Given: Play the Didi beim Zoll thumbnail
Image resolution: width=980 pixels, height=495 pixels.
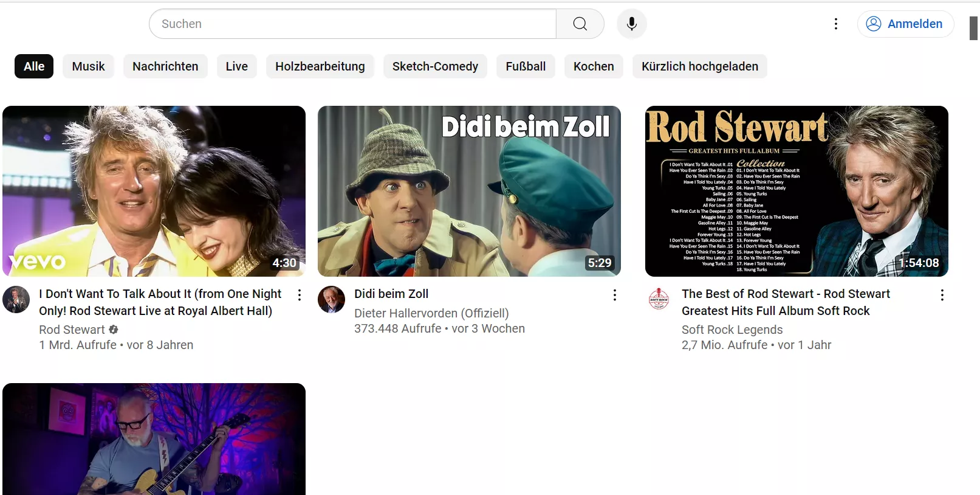Looking at the screenshot, I should pos(469,191).
